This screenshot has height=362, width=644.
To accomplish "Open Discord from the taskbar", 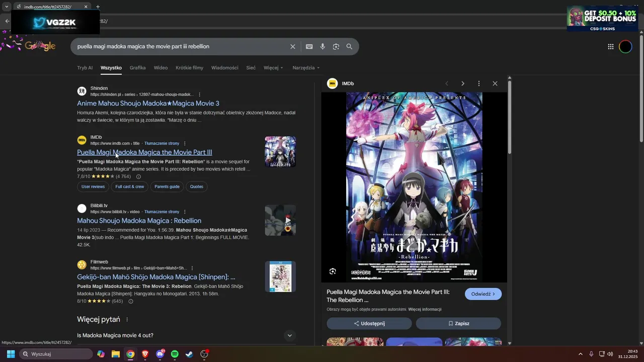I will pos(160,354).
